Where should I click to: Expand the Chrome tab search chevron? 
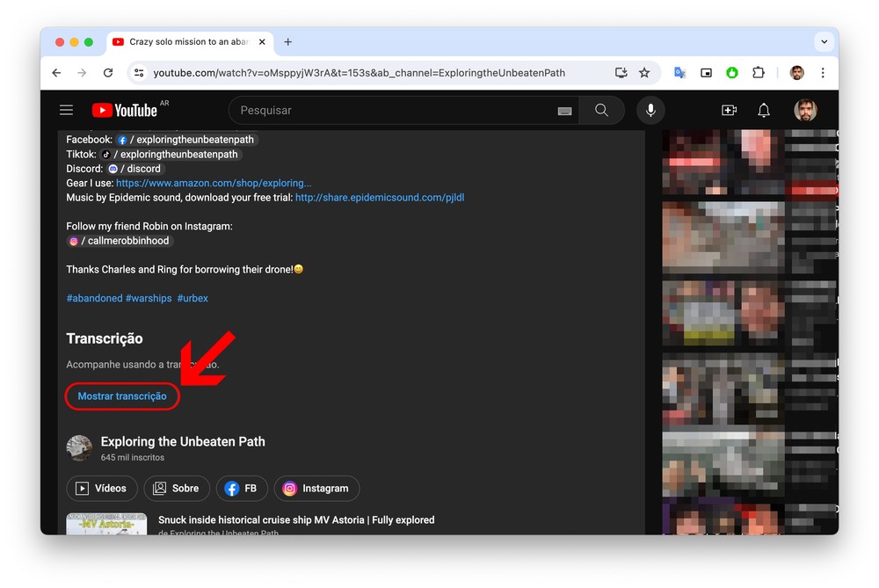(824, 41)
